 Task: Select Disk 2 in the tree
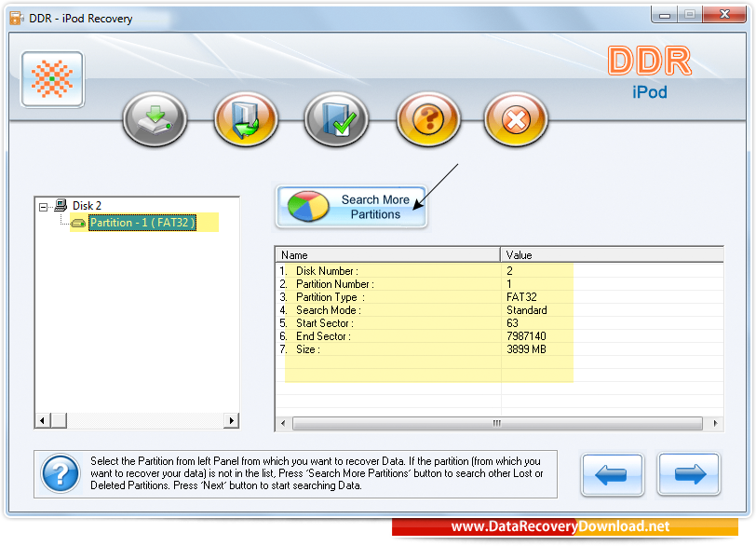point(87,206)
